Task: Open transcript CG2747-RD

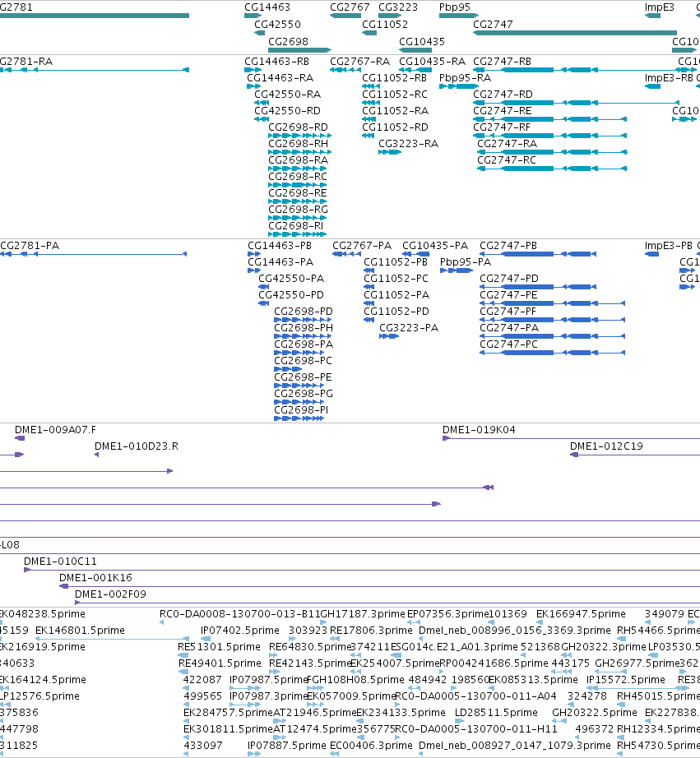Action: pos(503,95)
